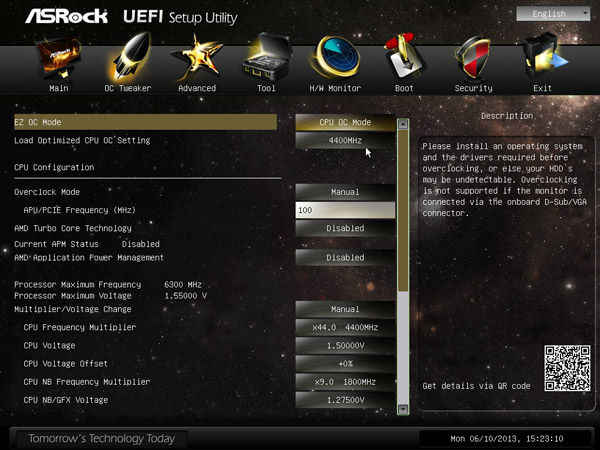Select the APU/PCIE Frequency (MHz) label

click(x=80, y=210)
